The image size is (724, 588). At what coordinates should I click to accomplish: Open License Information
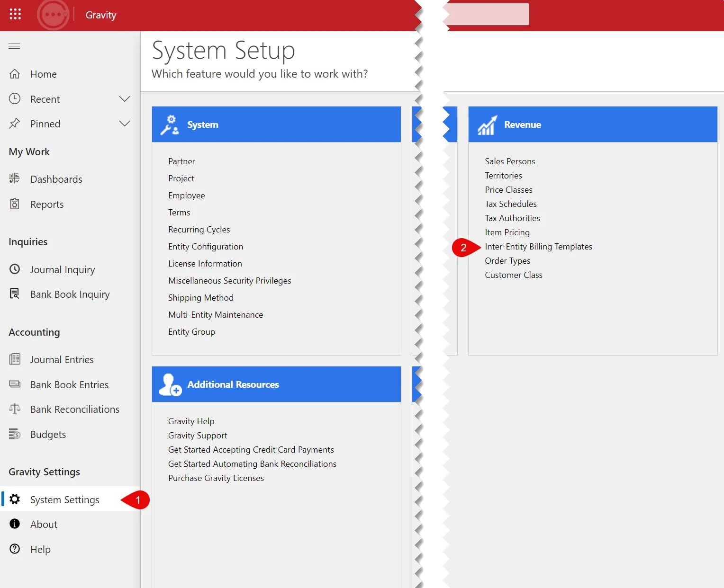tap(205, 264)
